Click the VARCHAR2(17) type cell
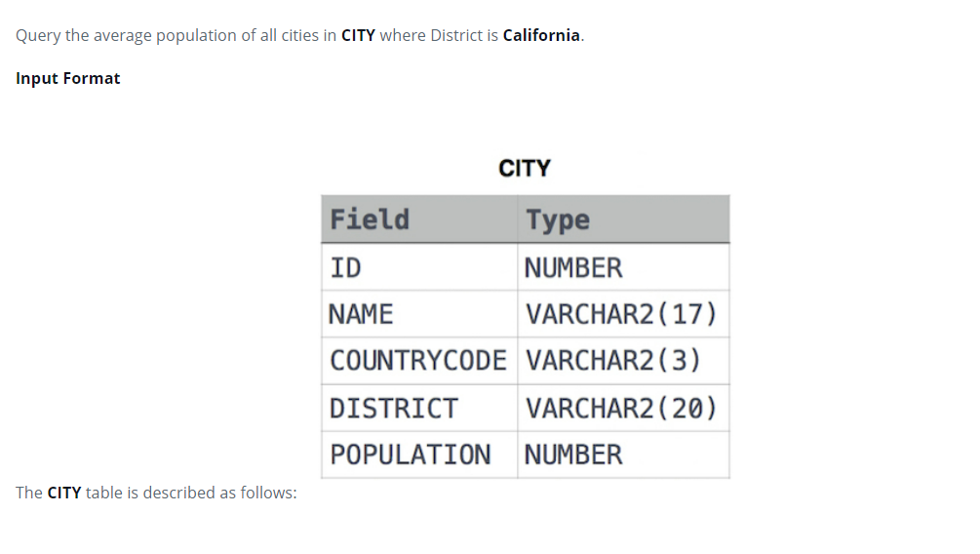Image resolution: width=980 pixels, height=554 pixels. click(x=623, y=314)
